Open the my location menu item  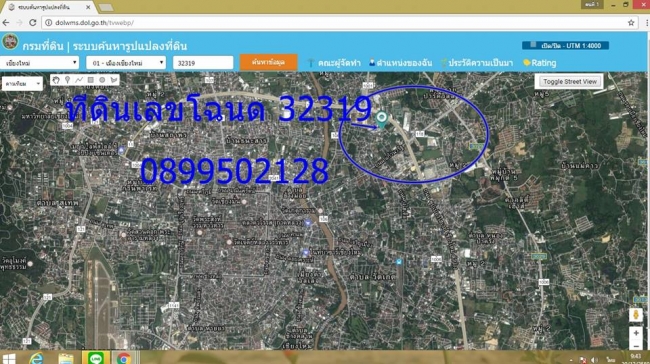click(x=400, y=63)
